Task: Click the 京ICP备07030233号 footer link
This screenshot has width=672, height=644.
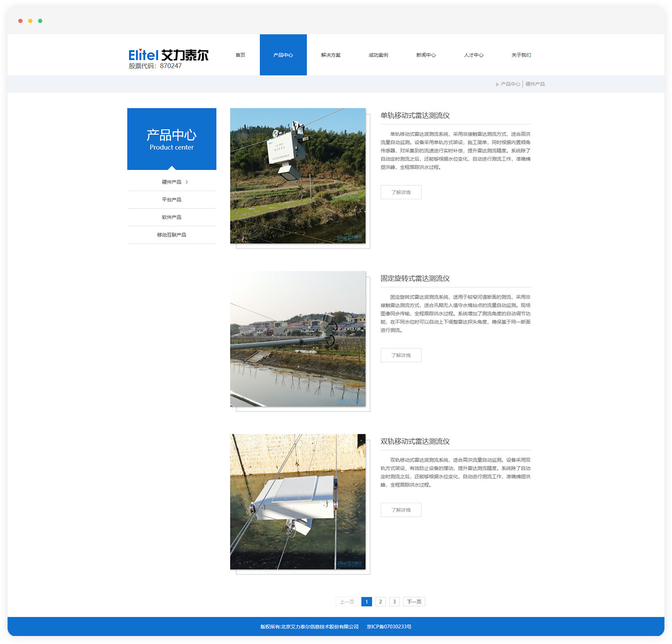Action: [x=389, y=627]
